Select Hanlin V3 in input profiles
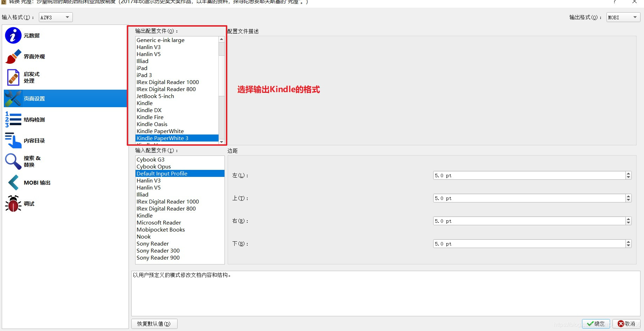The width and height of the screenshot is (644, 331). [180, 180]
